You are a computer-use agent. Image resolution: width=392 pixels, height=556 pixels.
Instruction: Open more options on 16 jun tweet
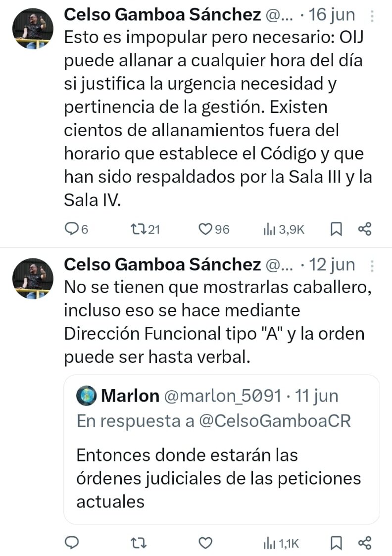coord(372,16)
